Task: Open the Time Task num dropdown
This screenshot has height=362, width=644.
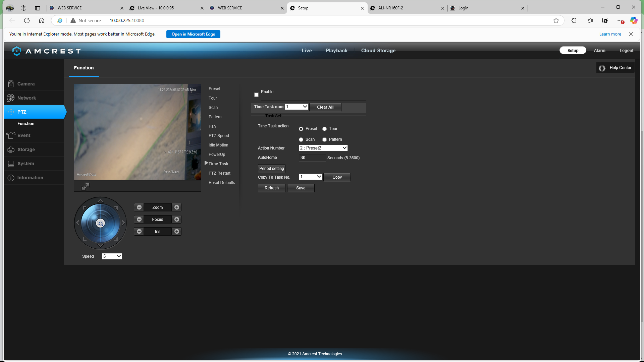Action: 297,107
